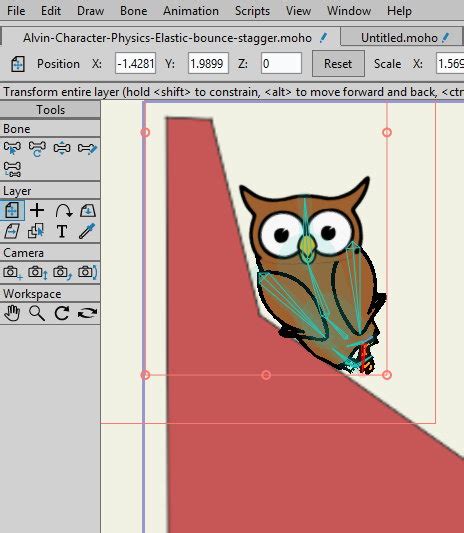The height and width of the screenshot is (533, 464).
Task: Activate the Pan Workspace hand tool
Action: click(12, 313)
